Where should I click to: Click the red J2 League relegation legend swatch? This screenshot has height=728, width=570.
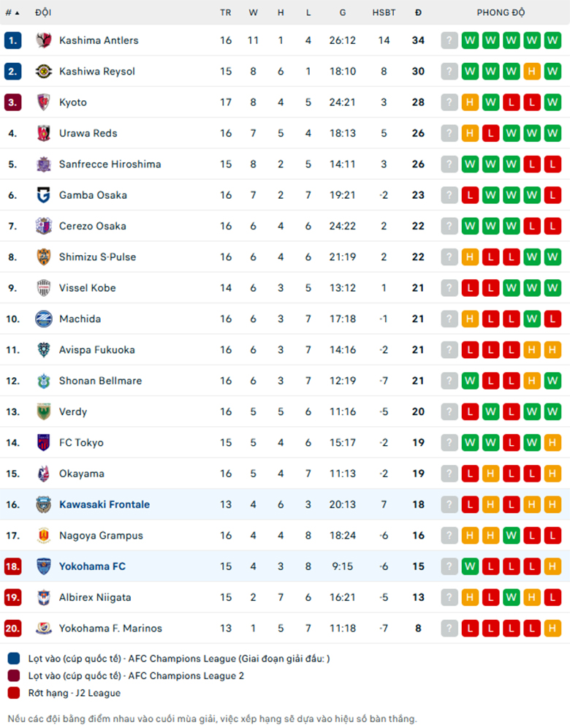[x=14, y=693]
